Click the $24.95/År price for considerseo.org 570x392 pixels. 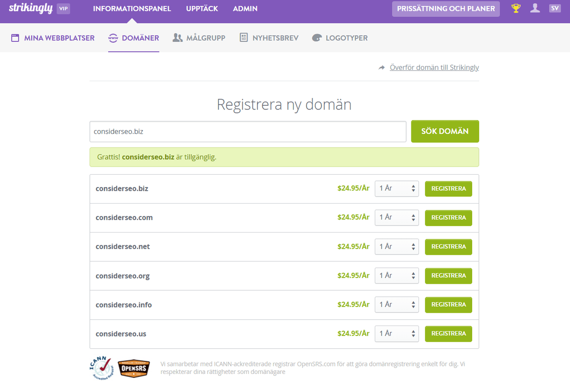pyautogui.click(x=353, y=275)
